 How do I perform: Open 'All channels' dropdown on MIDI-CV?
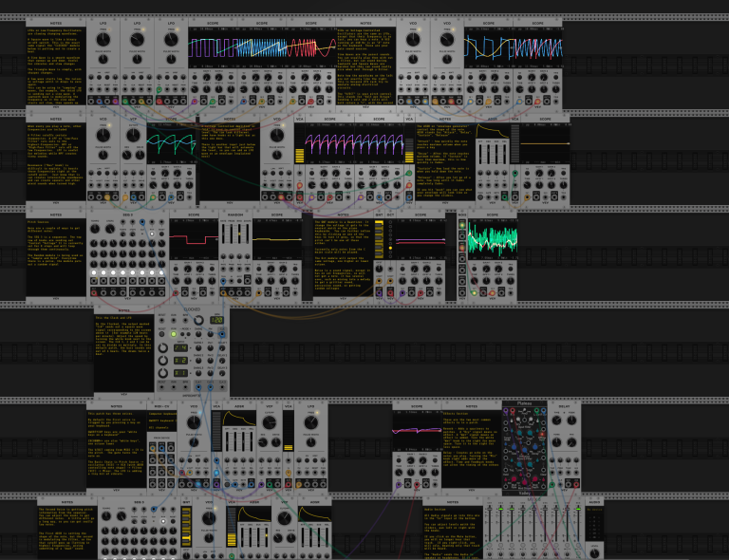point(162,427)
